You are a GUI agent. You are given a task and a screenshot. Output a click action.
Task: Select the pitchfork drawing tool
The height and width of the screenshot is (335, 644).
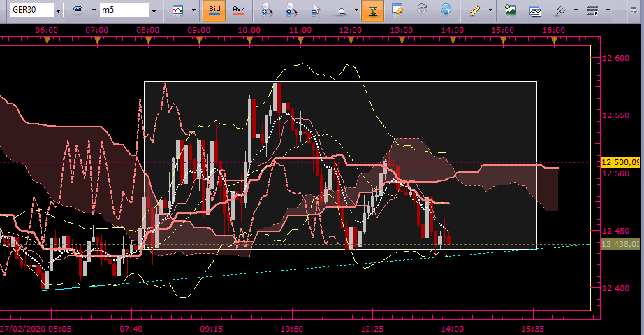point(560,10)
